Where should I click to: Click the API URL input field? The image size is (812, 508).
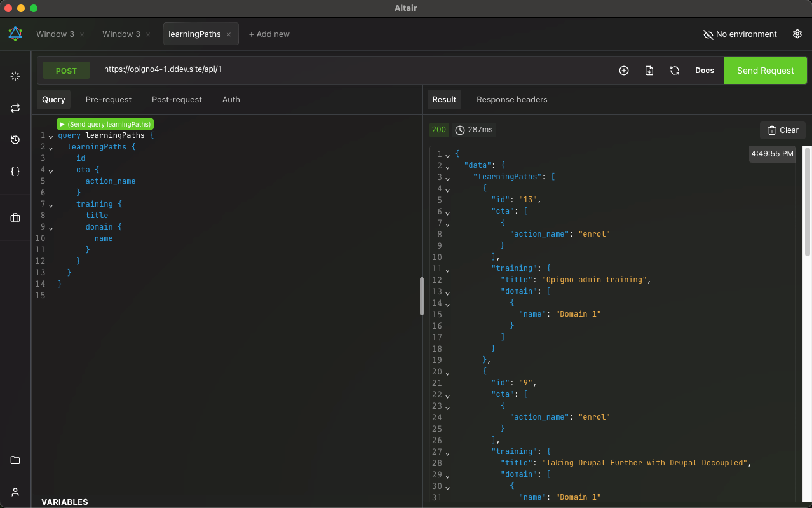356,70
